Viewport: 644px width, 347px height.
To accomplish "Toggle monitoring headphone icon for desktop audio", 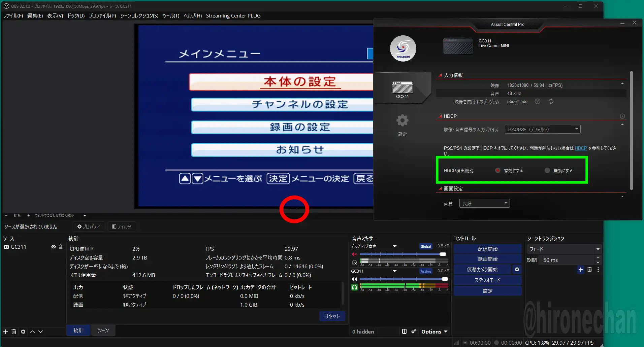I will coord(354,262).
